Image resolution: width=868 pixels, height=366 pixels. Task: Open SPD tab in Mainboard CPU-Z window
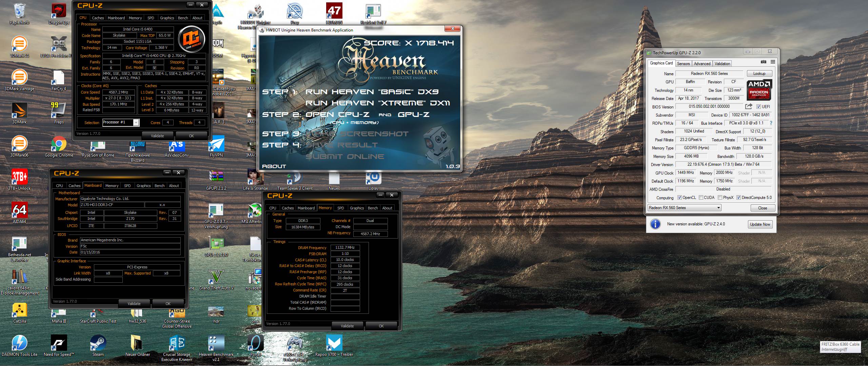[x=127, y=186]
